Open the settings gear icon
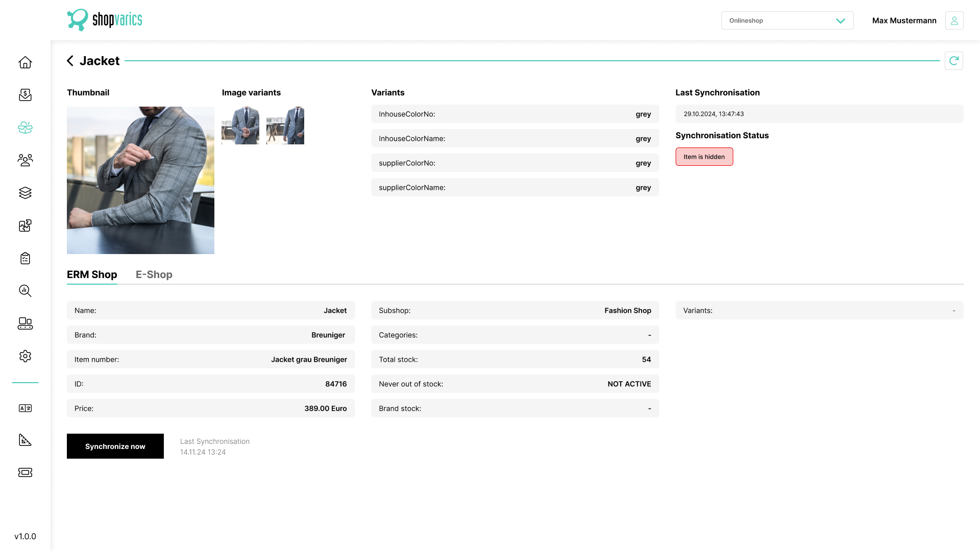The height and width of the screenshot is (551, 980). coord(25,356)
